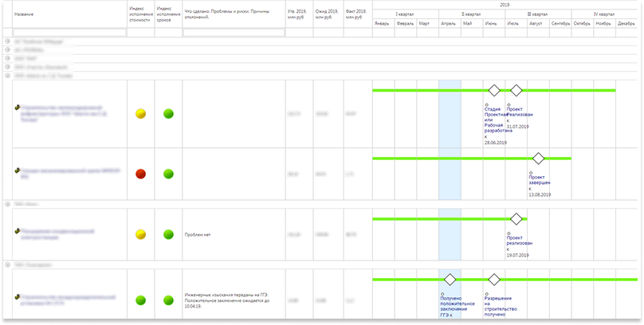This screenshot has width=644, height=325.
Task: Sort by 'Индекс исполнения стоимости' column header
Action: pyautogui.click(x=140, y=13)
